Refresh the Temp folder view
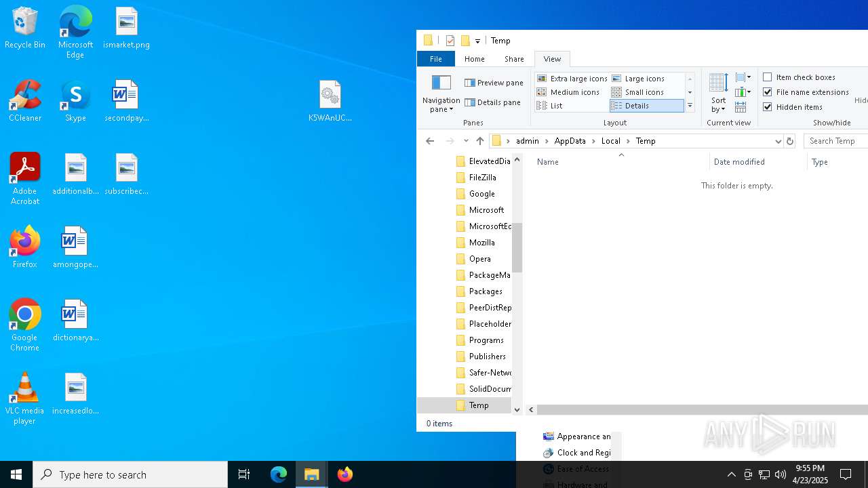868x488 pixels. pyautogui.click(x=789, y=141)
